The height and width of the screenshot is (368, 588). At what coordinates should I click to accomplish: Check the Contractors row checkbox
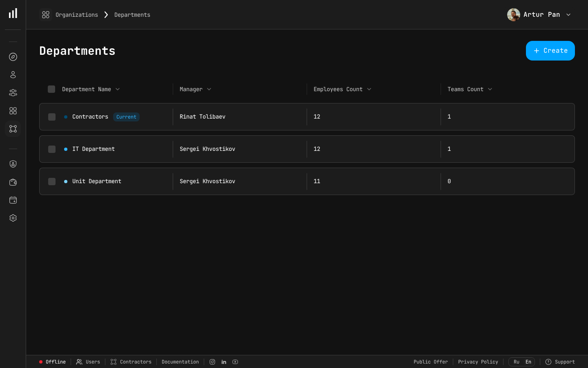pyautogui.click(x=52, y=117)
